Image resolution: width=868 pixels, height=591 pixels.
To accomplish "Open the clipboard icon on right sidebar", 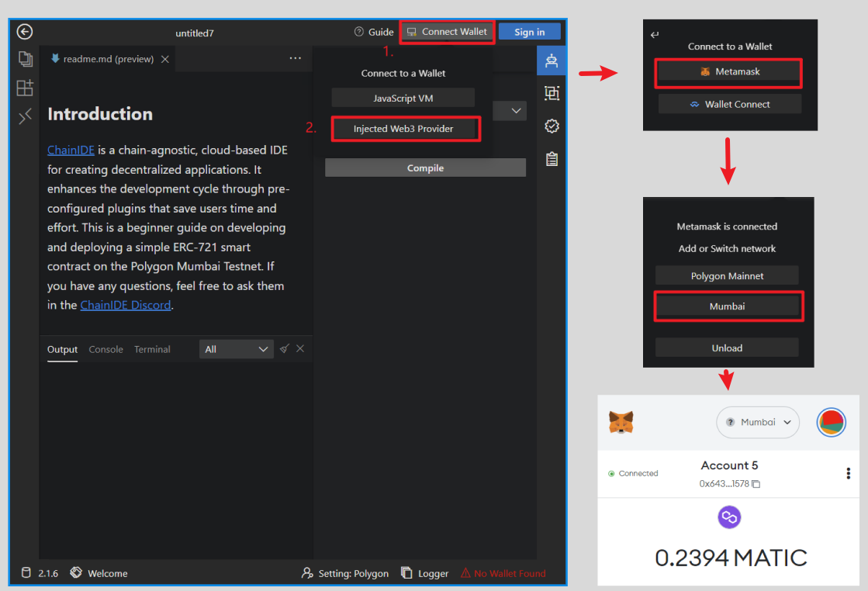I will (x=552, y=159).
